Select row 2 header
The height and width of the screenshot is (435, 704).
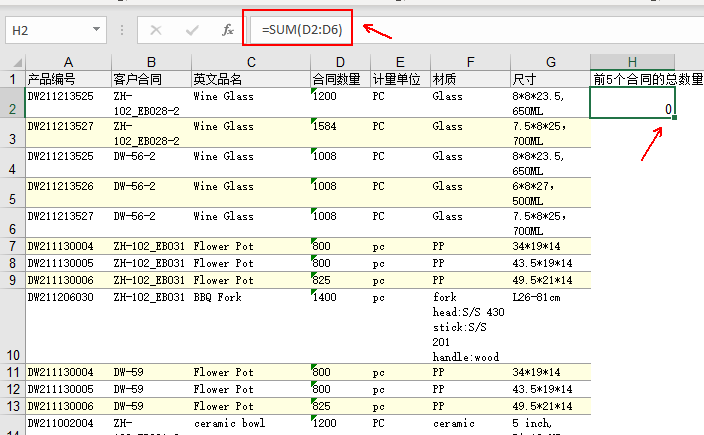(13, 103)
